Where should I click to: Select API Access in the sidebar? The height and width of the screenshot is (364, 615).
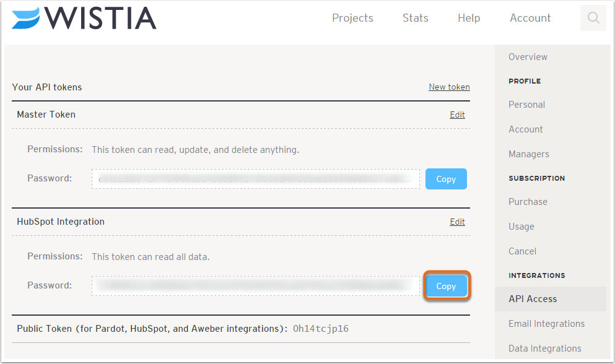tap(551, 299)
